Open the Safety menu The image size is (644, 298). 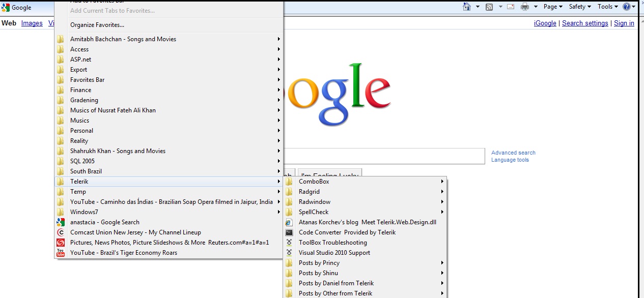[580, 7]
